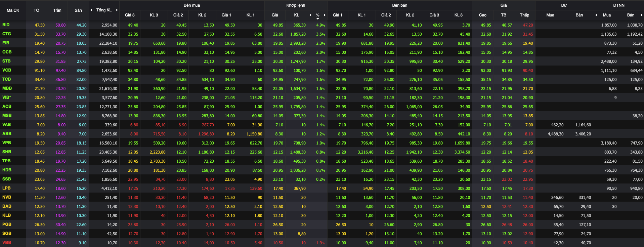Screen dimensions: 644x247
Task: Open the PGB stock symbol
Action: click(7, 224)
